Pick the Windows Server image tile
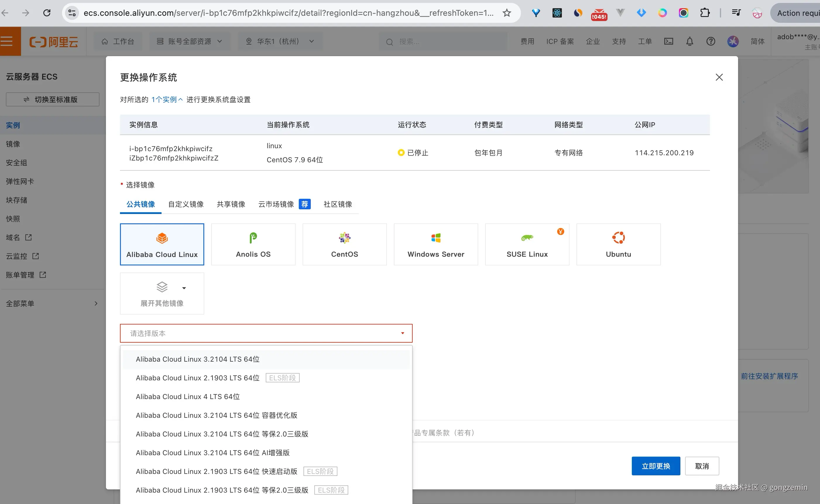 pos(436,244)
